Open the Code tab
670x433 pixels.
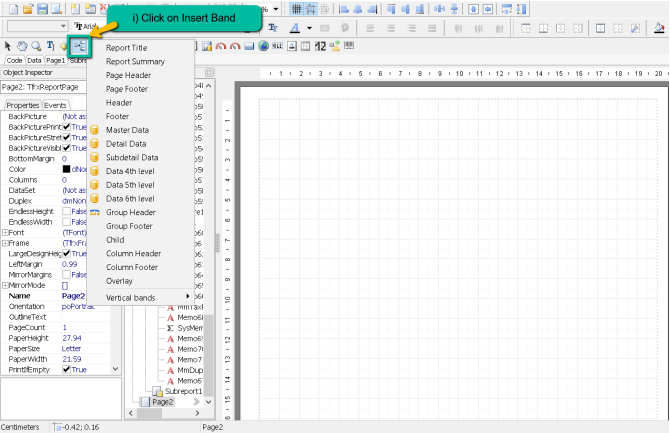pos(15,60)
